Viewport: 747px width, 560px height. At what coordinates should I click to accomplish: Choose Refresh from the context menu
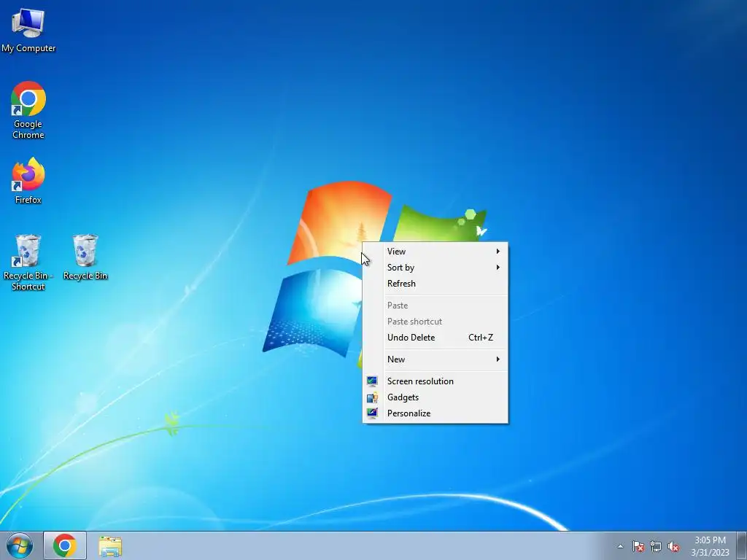[x=436, y=284]
